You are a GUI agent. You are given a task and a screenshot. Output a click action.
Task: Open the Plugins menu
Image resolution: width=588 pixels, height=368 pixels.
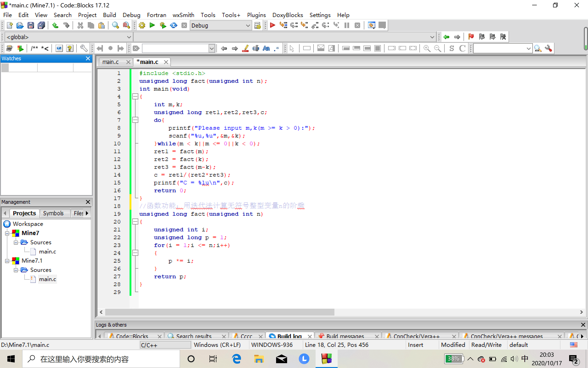point(256,15)
